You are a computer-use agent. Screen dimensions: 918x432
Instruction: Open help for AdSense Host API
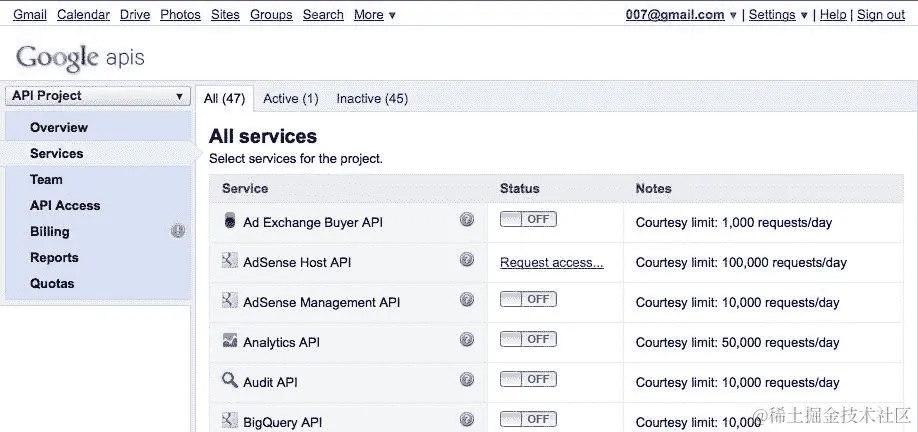tap(467, 259)
